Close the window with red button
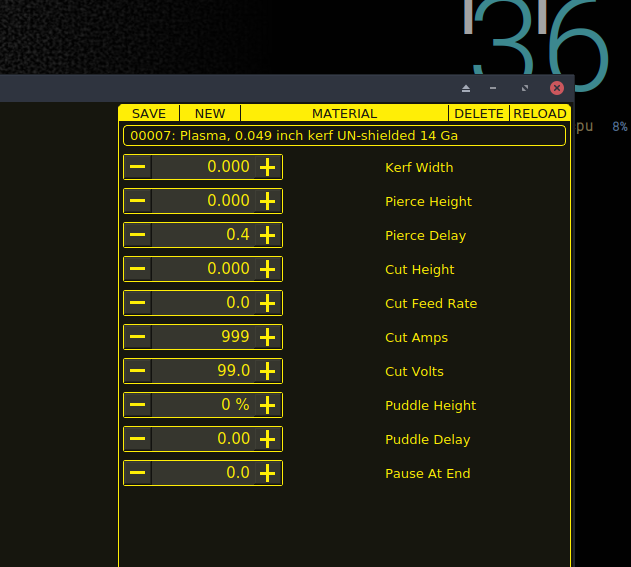The height and width of the screenshot is (567, 631). point(557,88)
